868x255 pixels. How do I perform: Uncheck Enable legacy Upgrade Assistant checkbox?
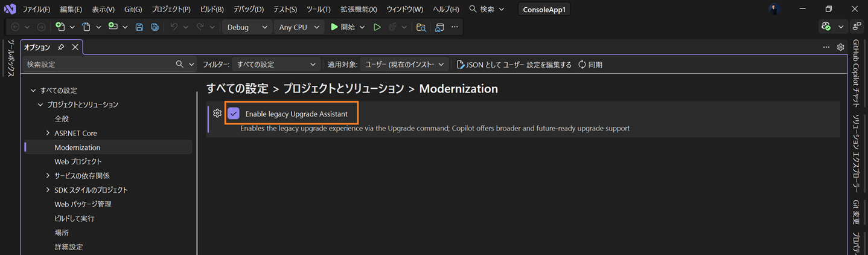[x=234, y=114]
